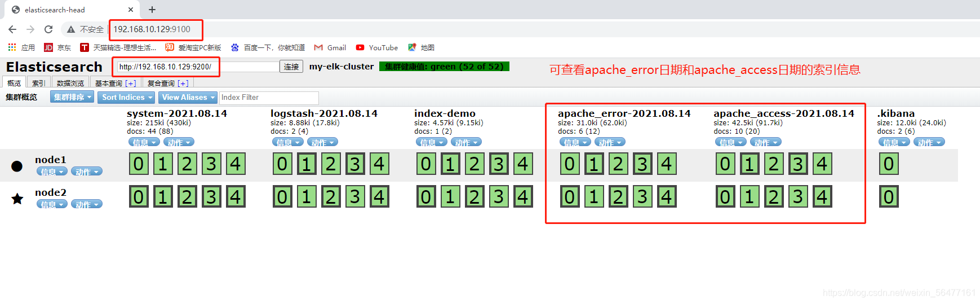The image size is (980, 303).
Task: Open the node1 动作 dropdown
Action: [x=87, y=172]
